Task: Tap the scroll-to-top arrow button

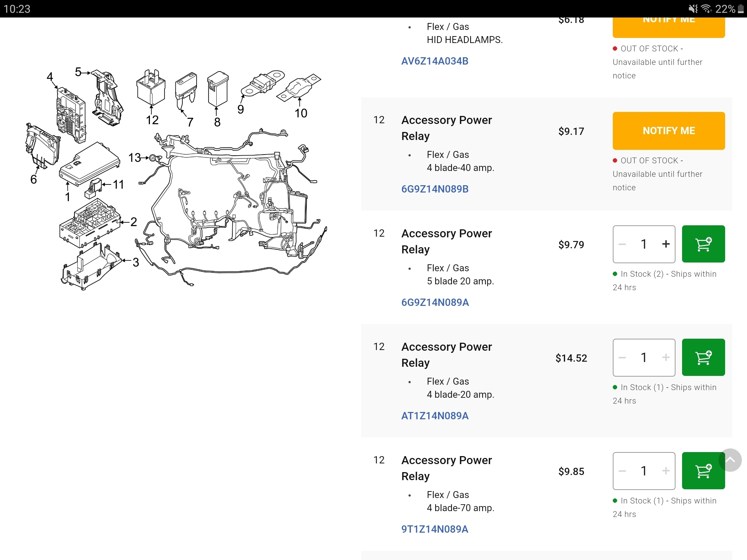Action: pos(730,460)
